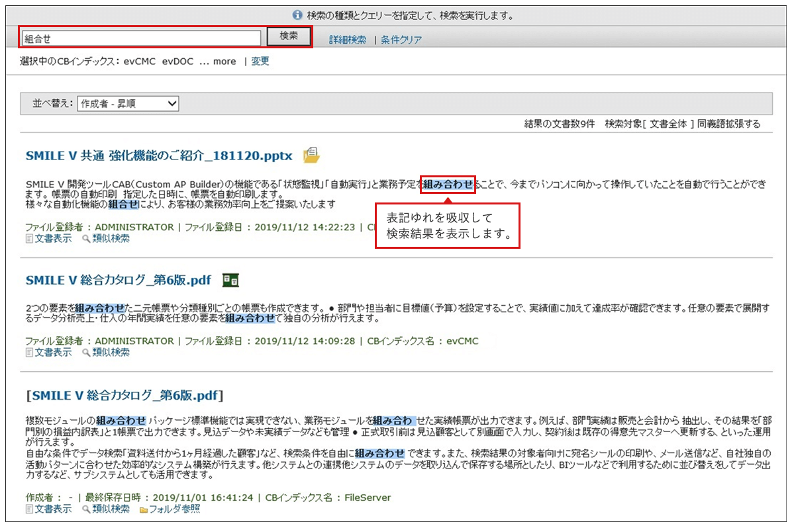
Task: Open SMILE V 総合カタログ_第6版.pdf second result title
Action: click(119, 280)
